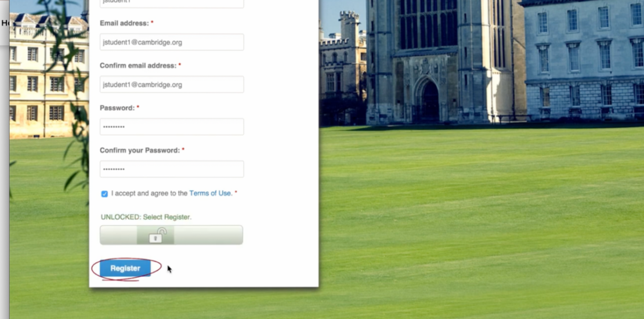Click the "Password:" label text

click(x=117, y=108)
